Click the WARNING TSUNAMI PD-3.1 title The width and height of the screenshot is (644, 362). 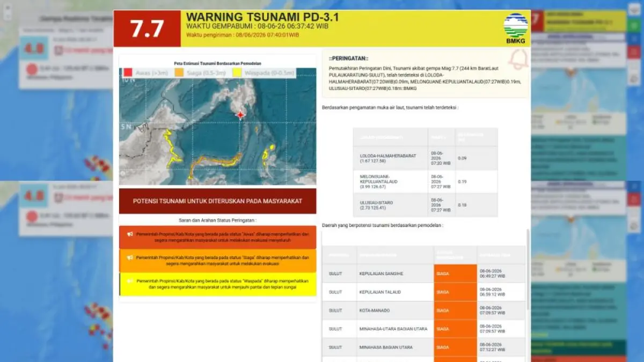click(262, 17)
